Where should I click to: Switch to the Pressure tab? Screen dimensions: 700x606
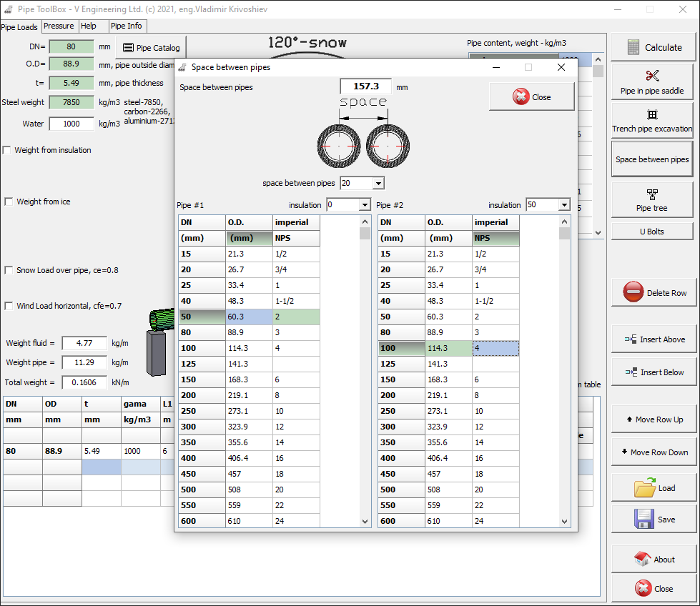coord(59,26)
